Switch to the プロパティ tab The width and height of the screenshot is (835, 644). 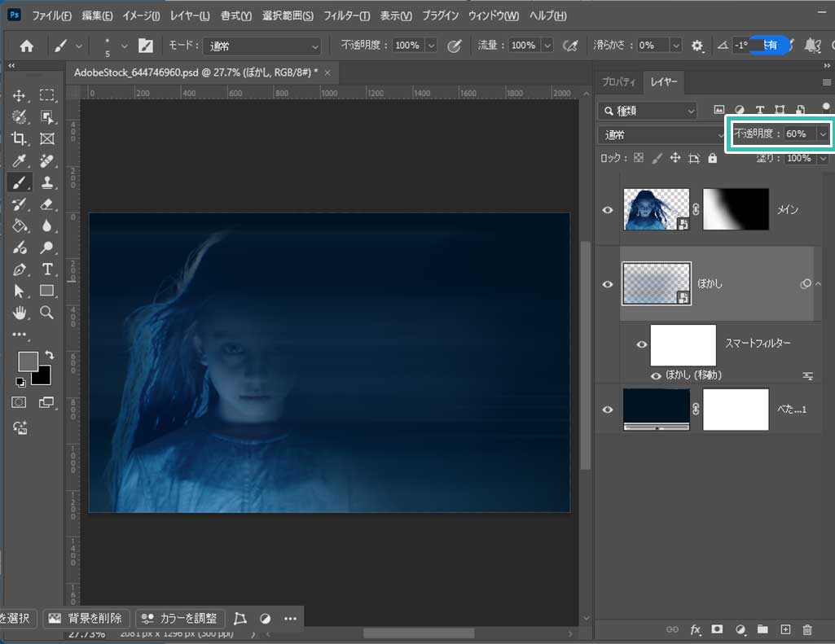pos(618,82)
